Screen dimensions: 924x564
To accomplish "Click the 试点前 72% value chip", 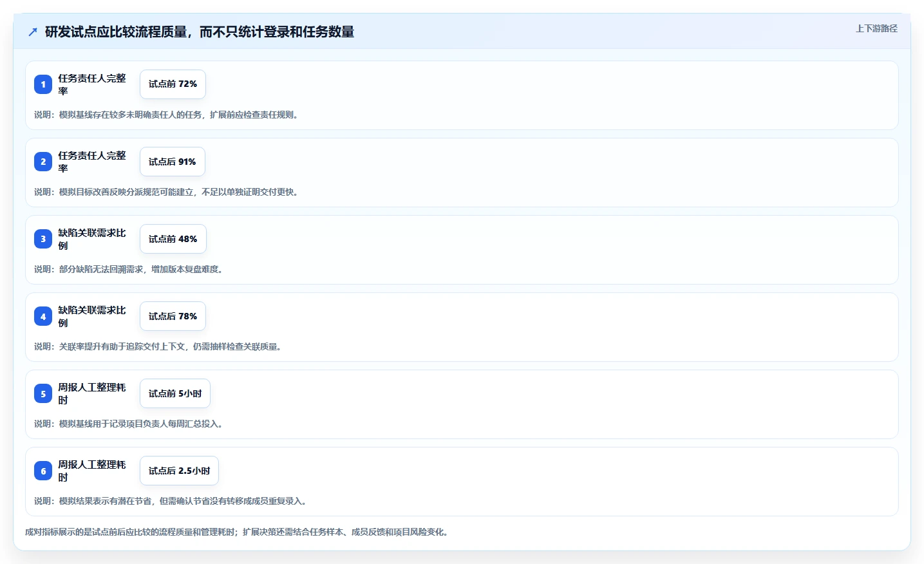I will click(173, 84).
